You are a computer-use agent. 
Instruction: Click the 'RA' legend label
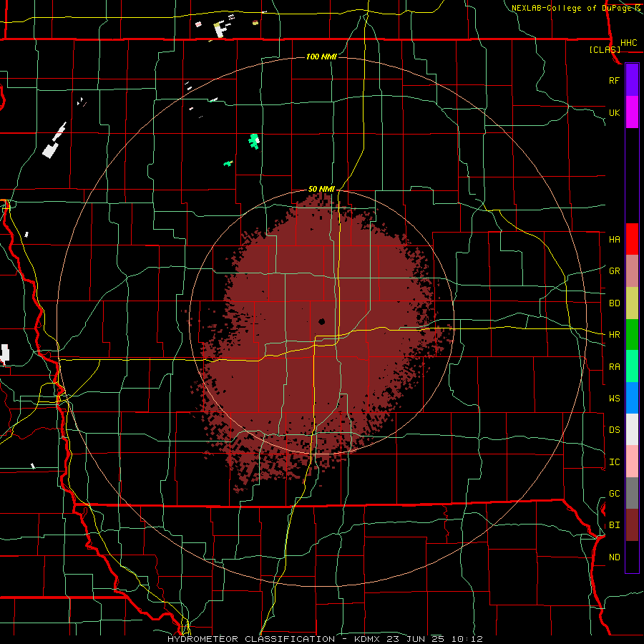615,367
